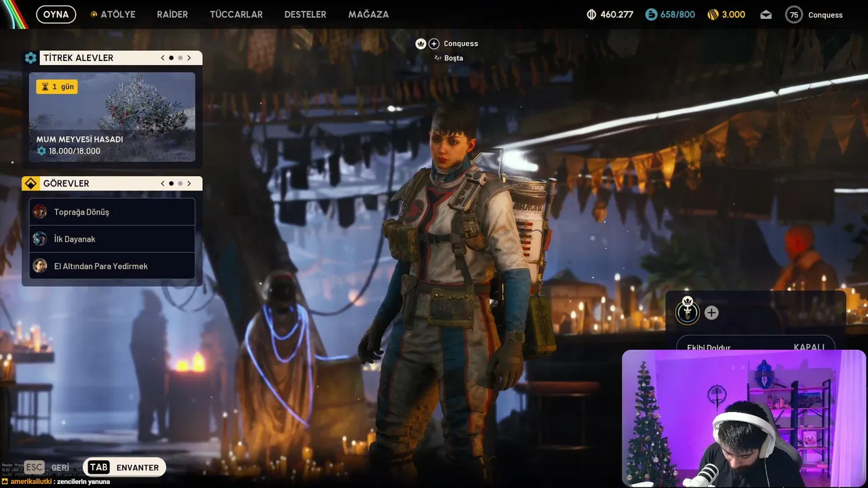Click the 658/800 blue currency icon

tap(651, 14)
